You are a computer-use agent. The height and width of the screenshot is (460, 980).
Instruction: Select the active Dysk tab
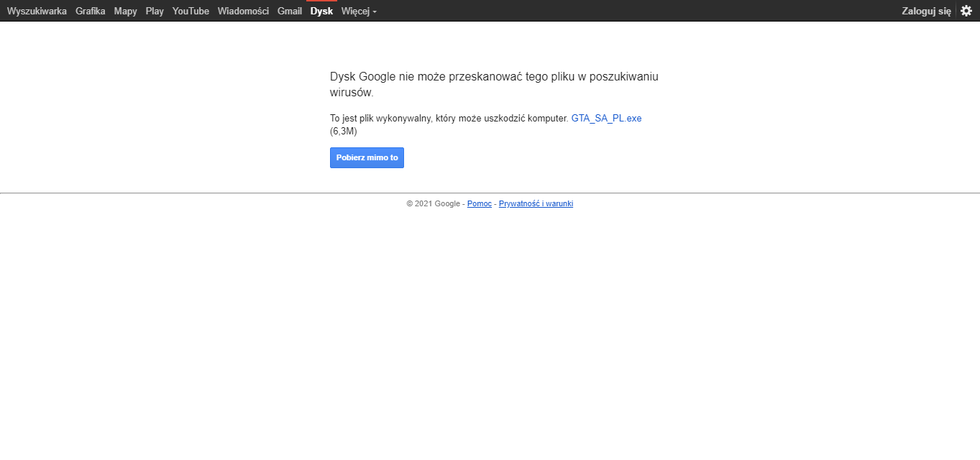(x=321, y=11)
